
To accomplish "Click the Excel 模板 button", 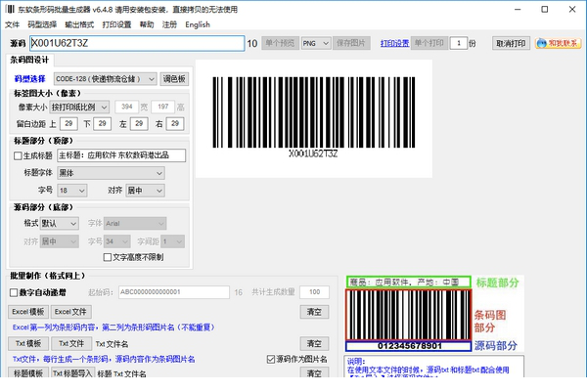I will click(x=28, y=312).
